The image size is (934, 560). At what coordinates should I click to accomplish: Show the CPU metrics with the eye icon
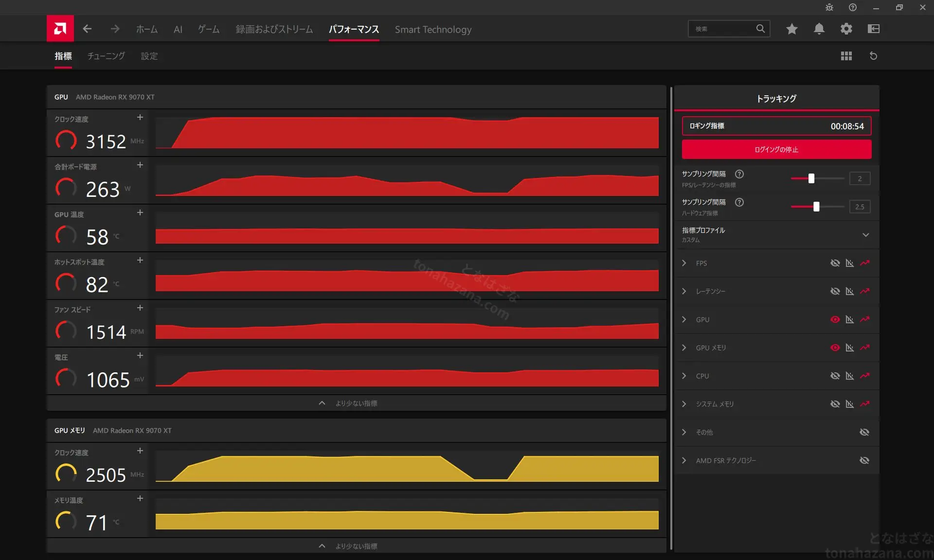click(835, 376)
